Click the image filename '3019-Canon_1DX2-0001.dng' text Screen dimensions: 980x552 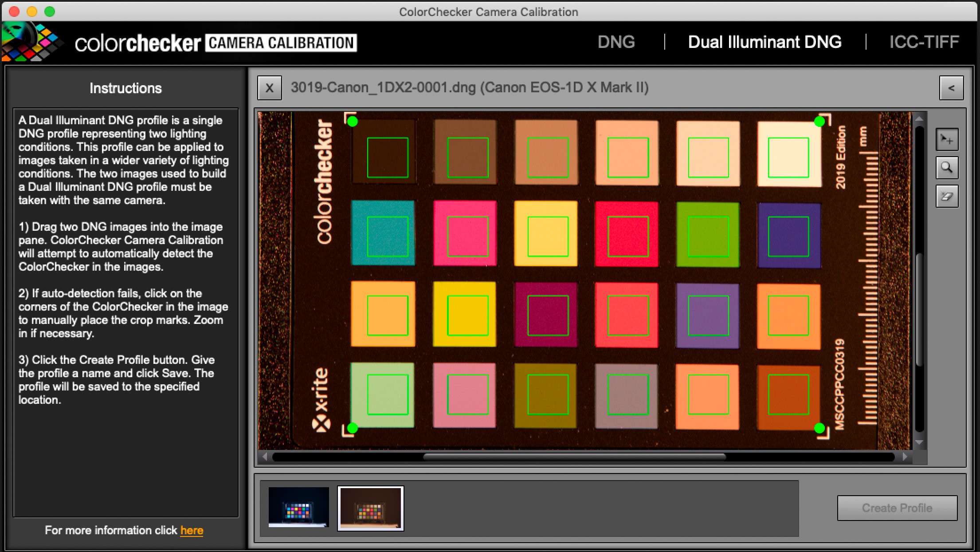pyautogui.click(x=383, y=87)
